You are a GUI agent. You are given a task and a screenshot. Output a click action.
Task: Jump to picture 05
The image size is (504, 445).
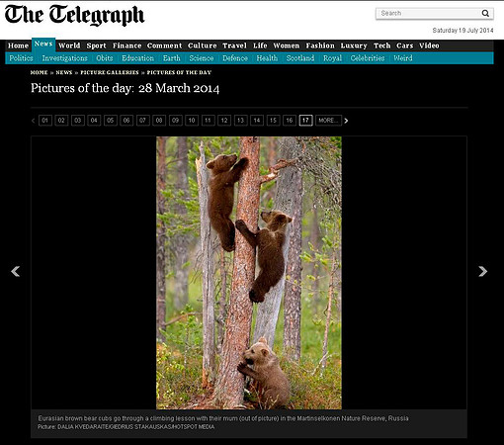tap(111, 121)
